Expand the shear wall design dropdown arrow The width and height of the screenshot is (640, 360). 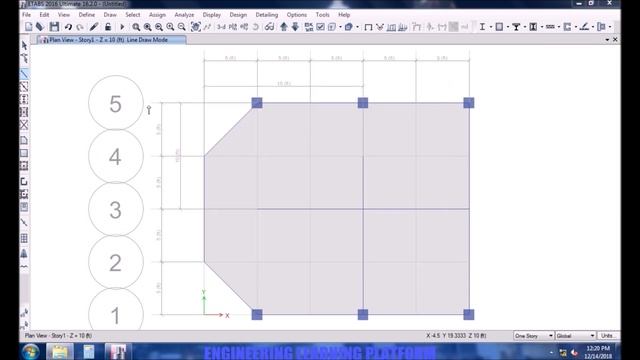tap(576, 27)
